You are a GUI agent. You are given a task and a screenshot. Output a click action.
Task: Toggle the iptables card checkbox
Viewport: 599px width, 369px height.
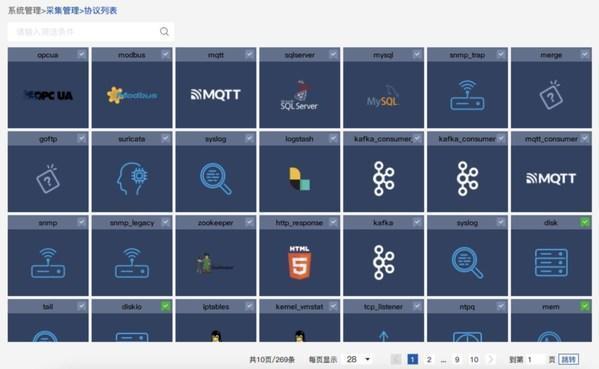[249, 306]
